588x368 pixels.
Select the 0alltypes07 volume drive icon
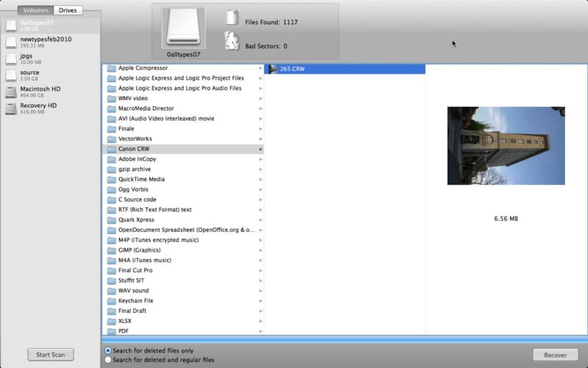click(x=11, y=26)
